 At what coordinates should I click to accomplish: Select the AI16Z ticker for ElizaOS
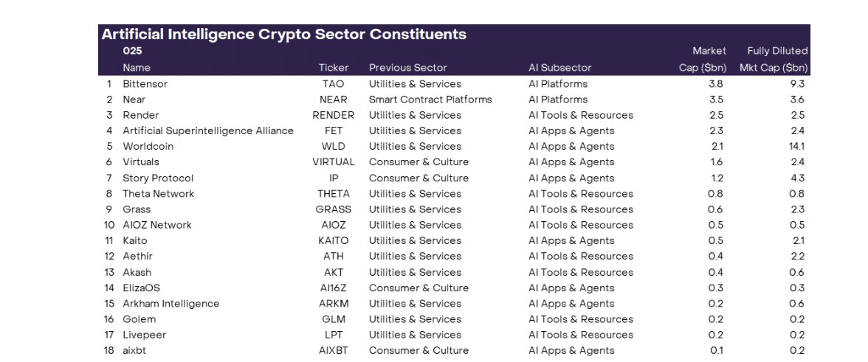tap(334, 288)
